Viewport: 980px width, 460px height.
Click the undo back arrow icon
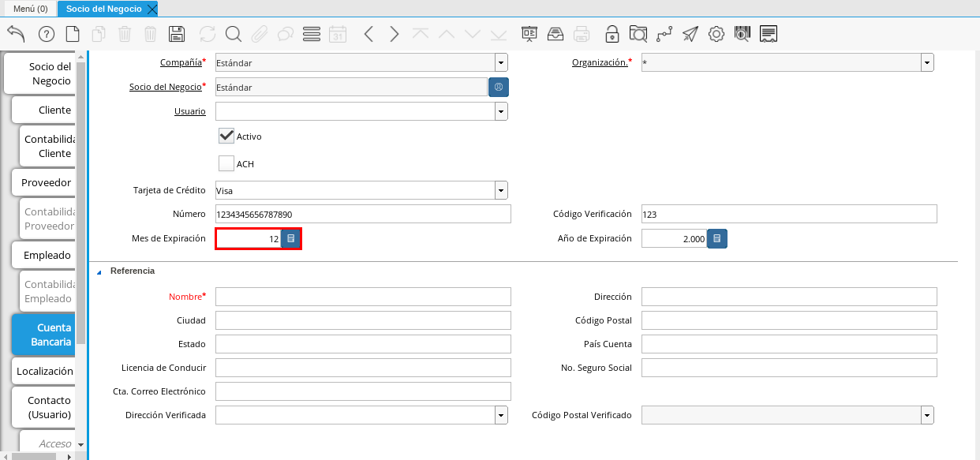coord(16,34)
